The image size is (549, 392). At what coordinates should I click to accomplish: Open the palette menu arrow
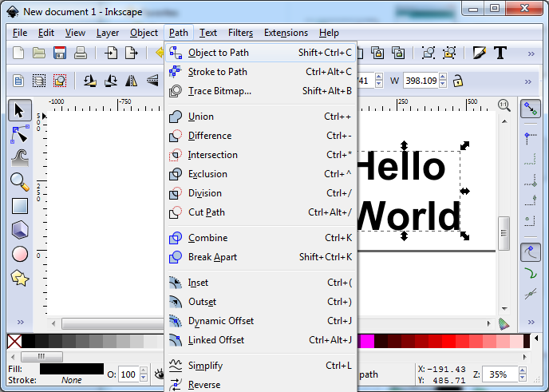click(536, 338)
